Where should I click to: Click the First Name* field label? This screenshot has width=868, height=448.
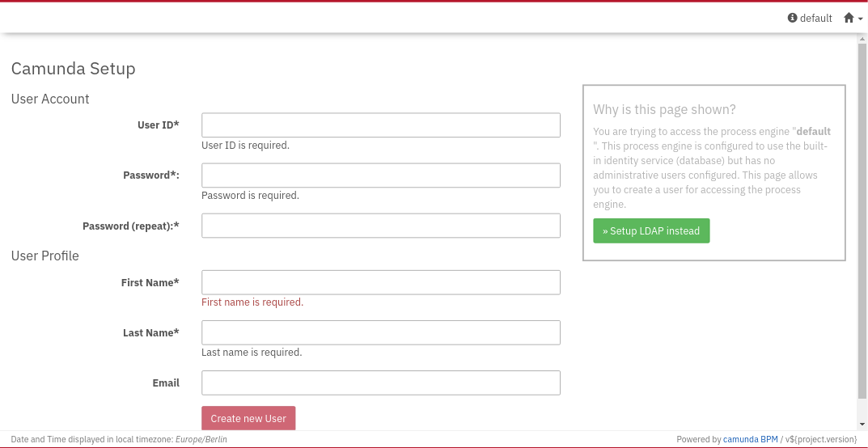click(150, 282)
